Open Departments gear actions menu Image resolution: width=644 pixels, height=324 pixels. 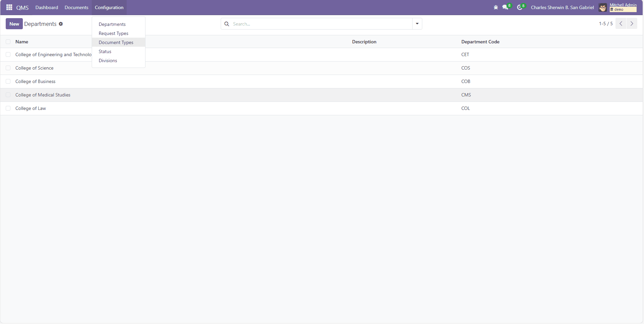point(61,24)
